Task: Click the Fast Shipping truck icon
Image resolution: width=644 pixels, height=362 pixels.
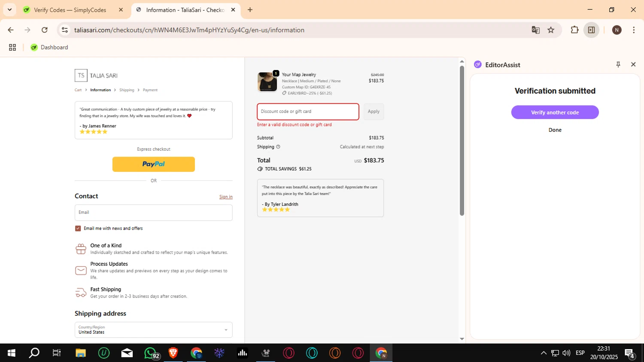Action: (x=81, y=293)
